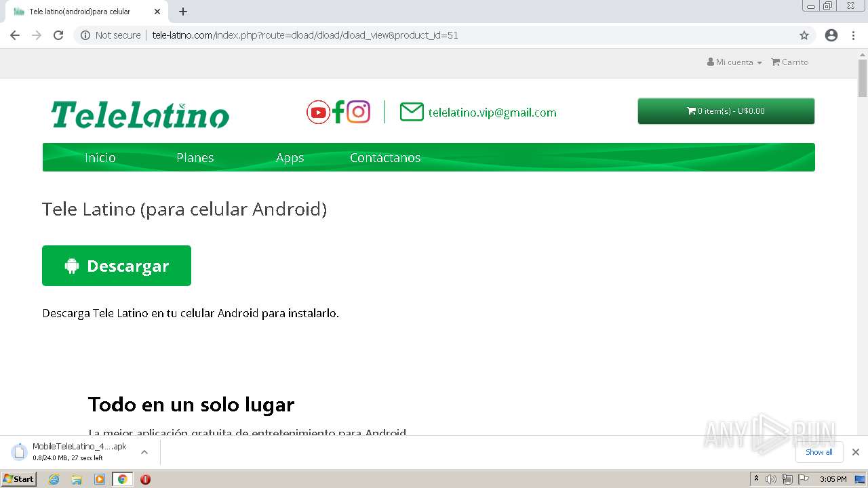Open the Chrome three-dot menu
The image size is (868, 488).
[853, 35]
